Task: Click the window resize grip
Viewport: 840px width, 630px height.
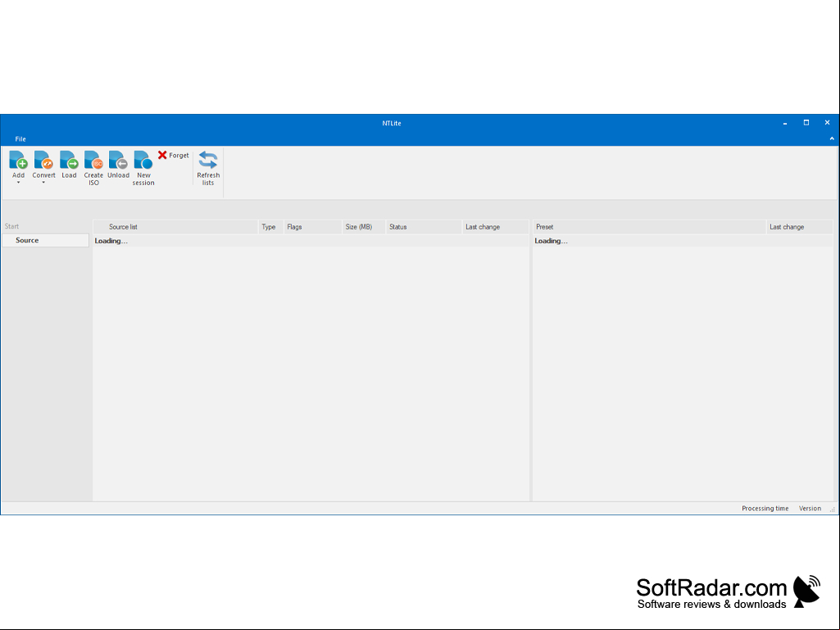Action: point(833,510)
